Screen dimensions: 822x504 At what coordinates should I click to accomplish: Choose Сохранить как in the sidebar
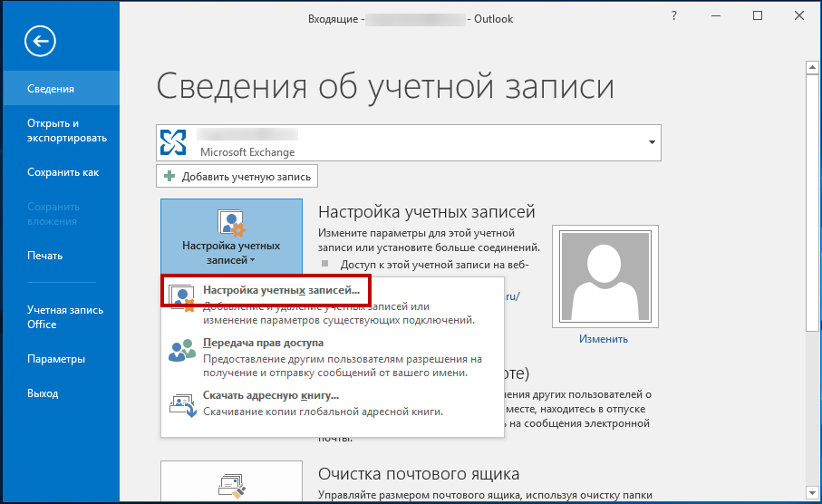(x=62, y=172)
